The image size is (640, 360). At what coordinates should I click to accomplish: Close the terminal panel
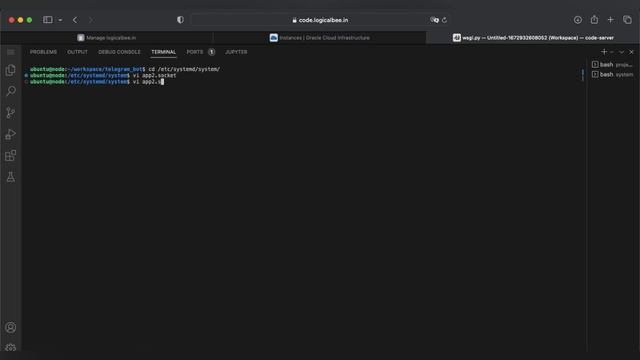pyautogui.click(x=631, y=52)
